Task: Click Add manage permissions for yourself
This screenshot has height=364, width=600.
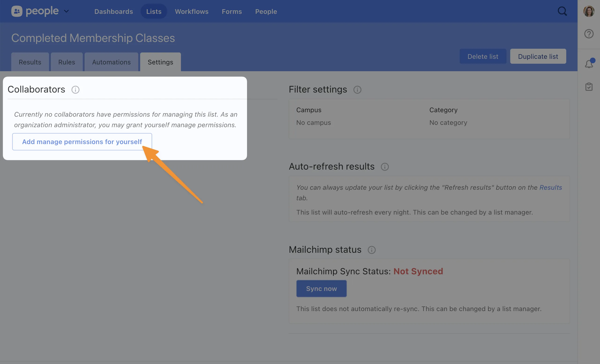Action: (x=82, y=142)
